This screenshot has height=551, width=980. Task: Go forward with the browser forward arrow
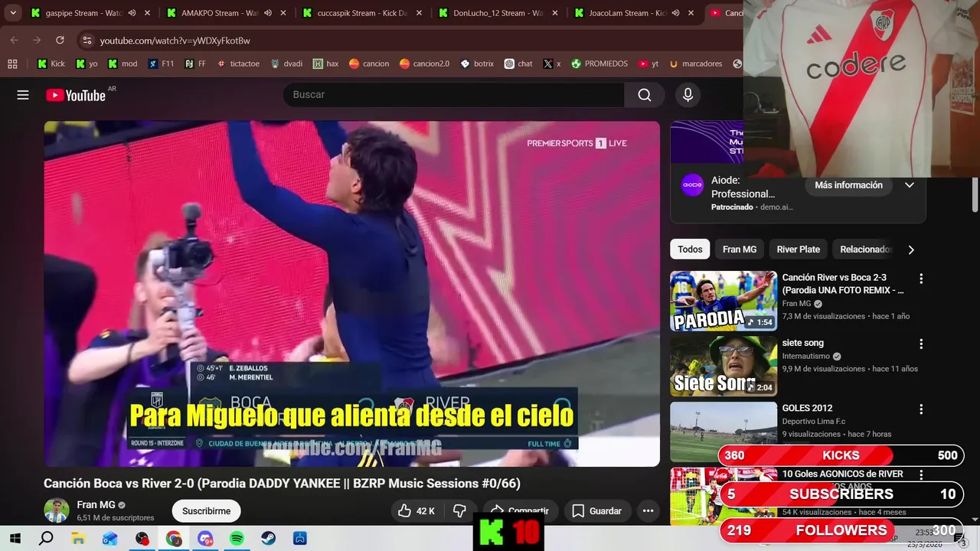pyautogui.click(x=37, y=40)
